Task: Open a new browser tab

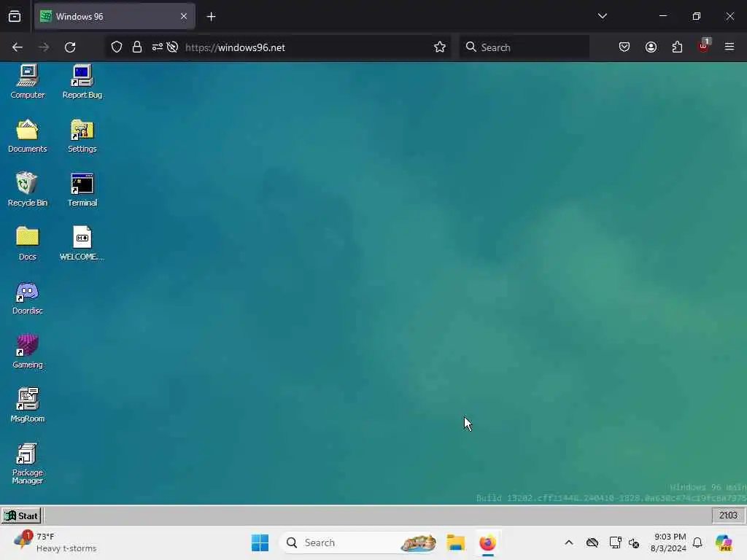Action: 211,17
